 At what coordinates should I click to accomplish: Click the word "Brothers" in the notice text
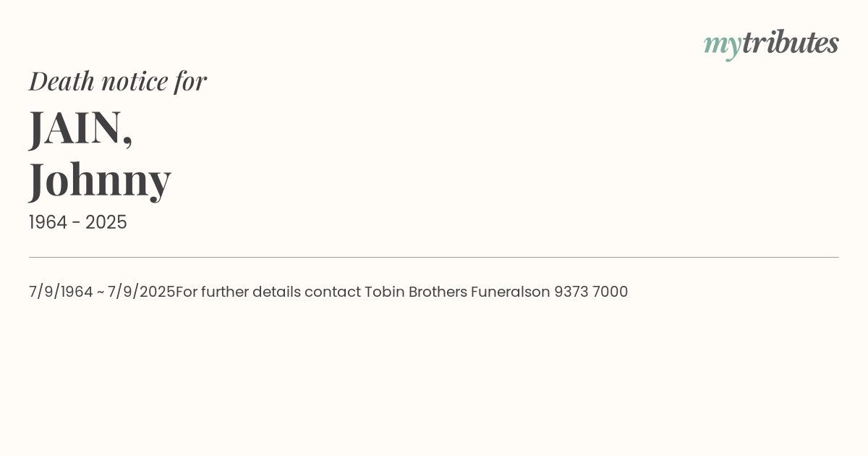[x=438, y=292]
